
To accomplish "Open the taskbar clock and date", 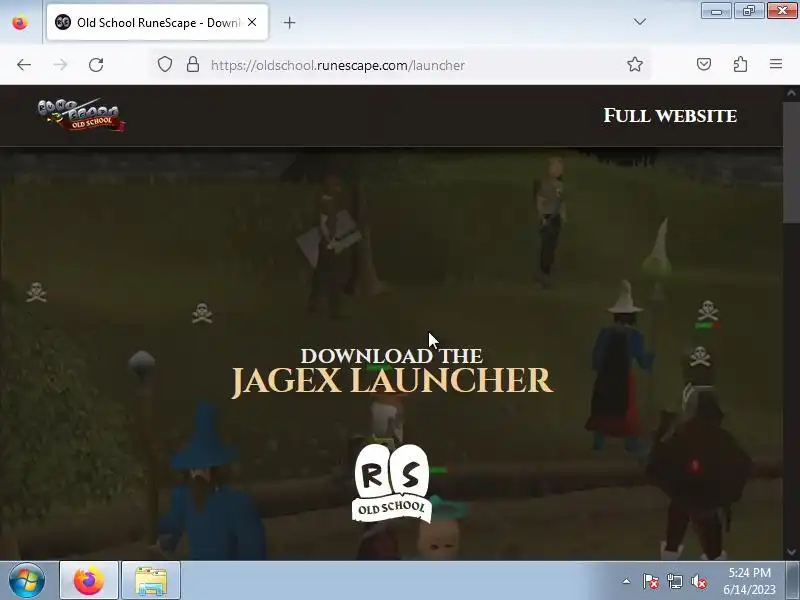I will pos(749,581).
